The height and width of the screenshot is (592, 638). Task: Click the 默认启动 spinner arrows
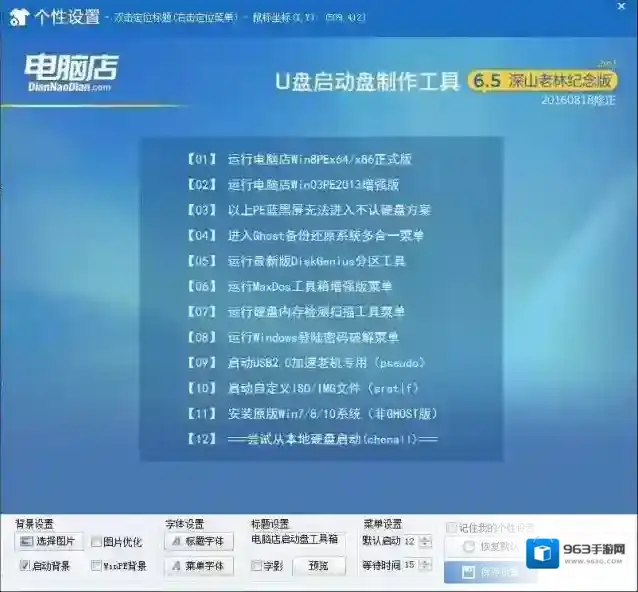point(425,542)
